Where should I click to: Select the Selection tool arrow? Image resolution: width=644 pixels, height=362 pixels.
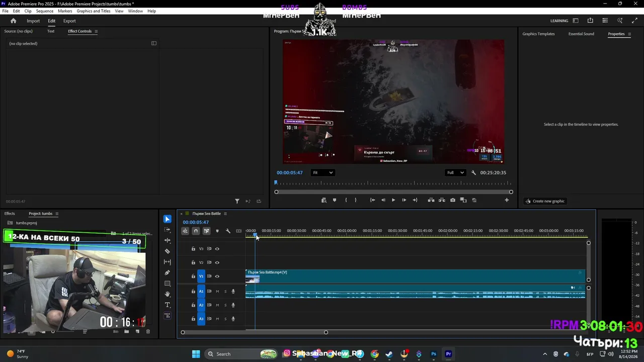click(168, 219)
